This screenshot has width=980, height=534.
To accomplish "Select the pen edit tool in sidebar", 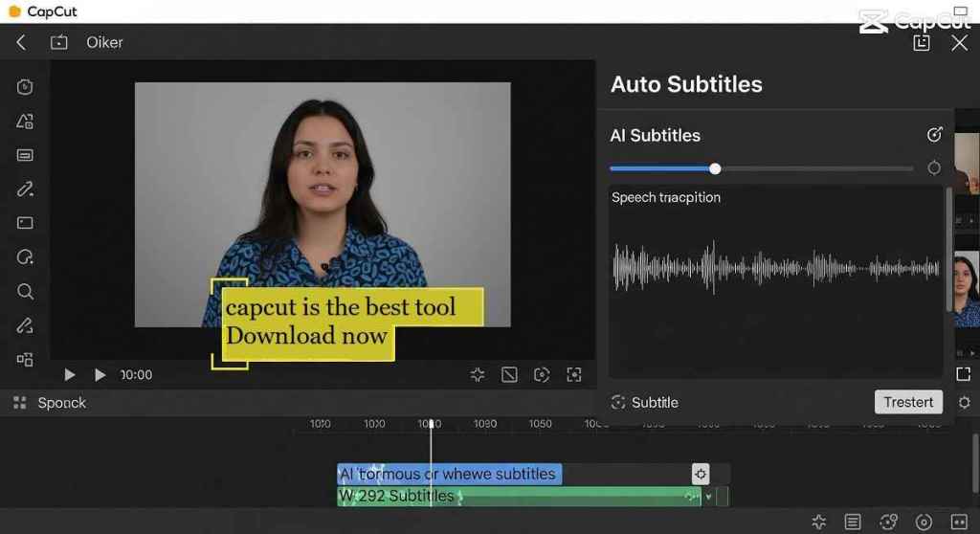I will coord(25,189).
